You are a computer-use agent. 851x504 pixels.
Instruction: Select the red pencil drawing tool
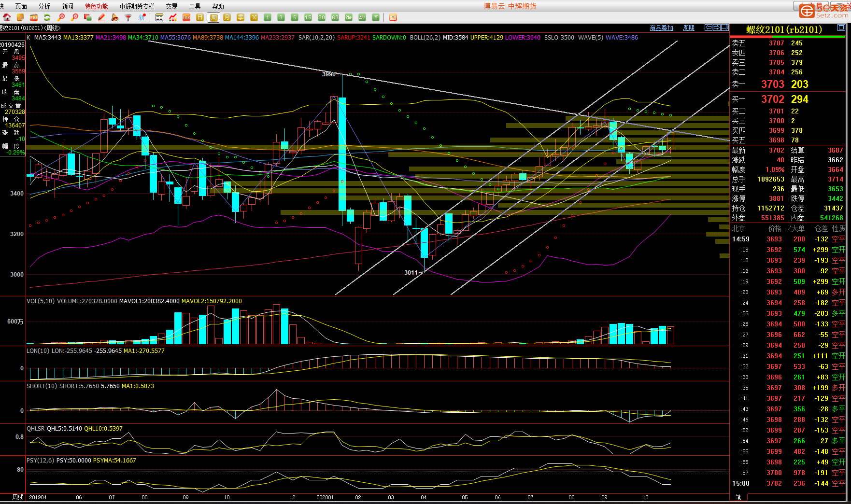tap(101, 17)
